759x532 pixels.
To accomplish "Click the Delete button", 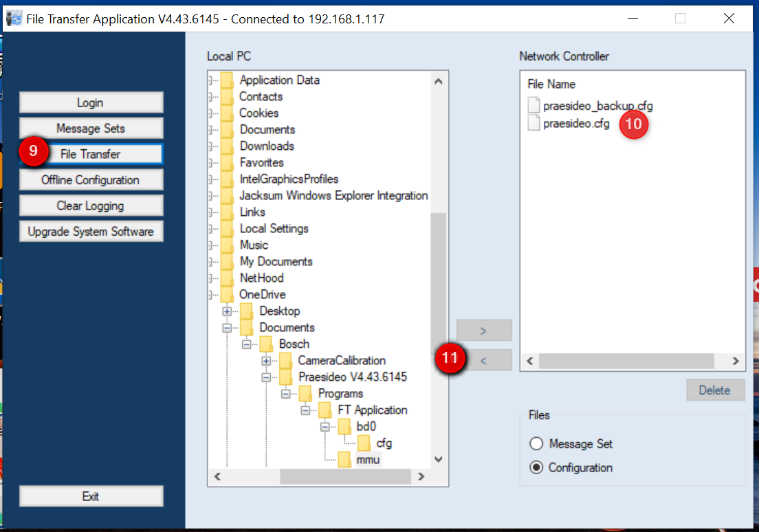I will coord(715,390).
